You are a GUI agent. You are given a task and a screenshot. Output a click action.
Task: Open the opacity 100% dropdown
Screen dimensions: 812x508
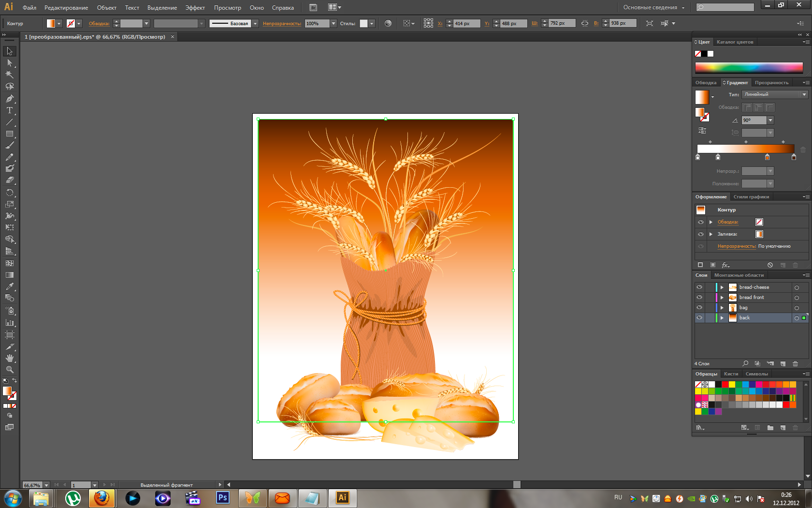coord(333,23)
